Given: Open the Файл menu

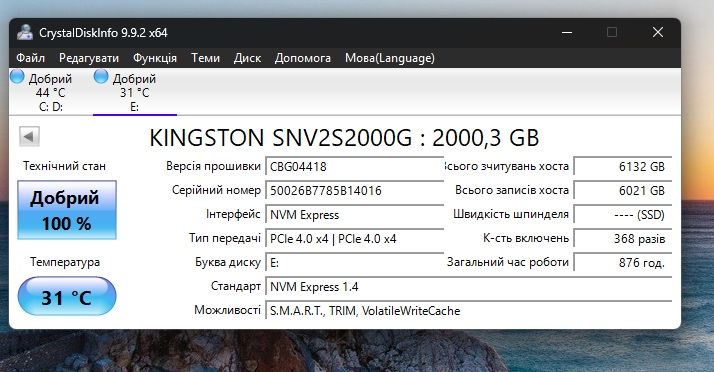Looking at the screenshot, I should click(x=31, y=58).
